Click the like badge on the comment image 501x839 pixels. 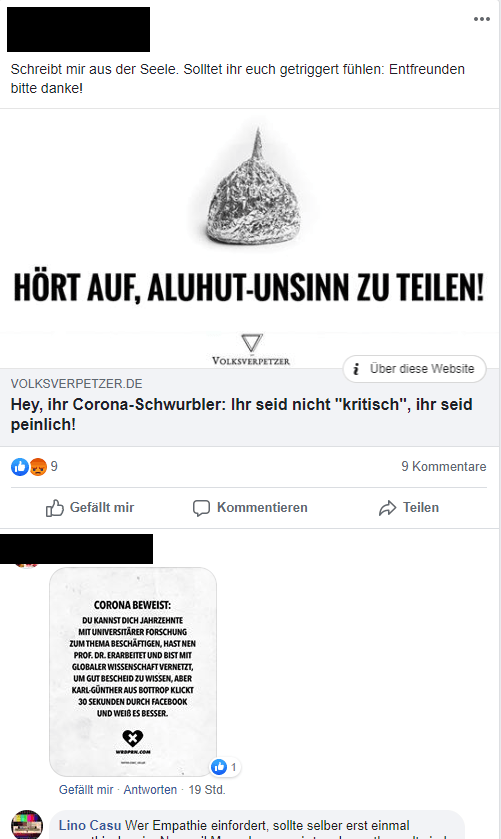[x=225, y=767]
